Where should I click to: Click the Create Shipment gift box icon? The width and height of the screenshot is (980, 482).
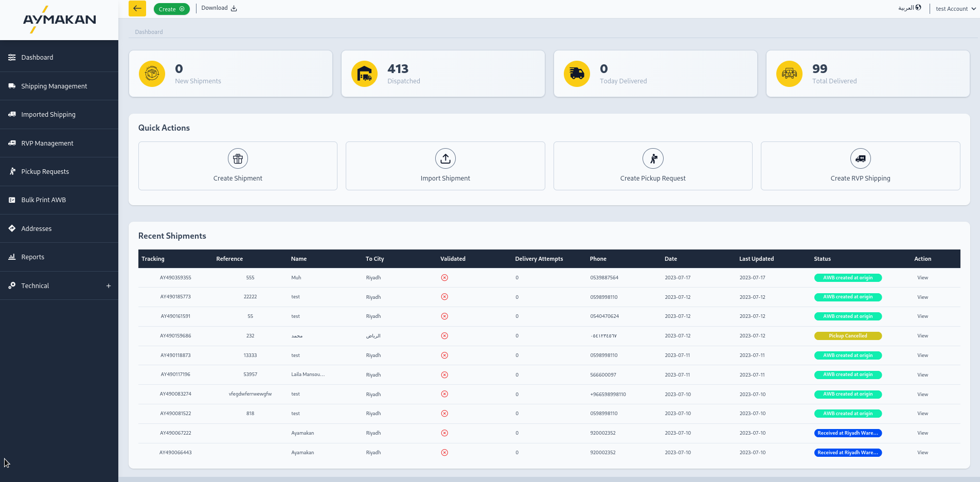238,159
